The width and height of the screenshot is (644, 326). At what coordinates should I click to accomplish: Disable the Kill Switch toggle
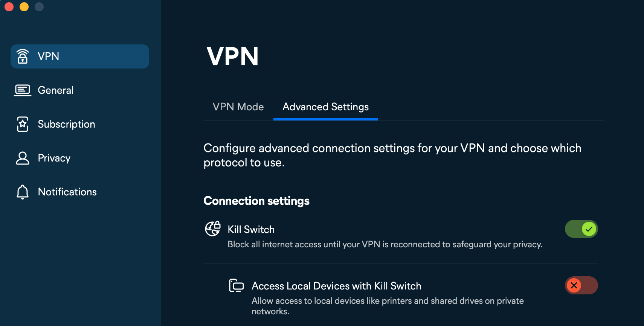click(x=581, y=229)
